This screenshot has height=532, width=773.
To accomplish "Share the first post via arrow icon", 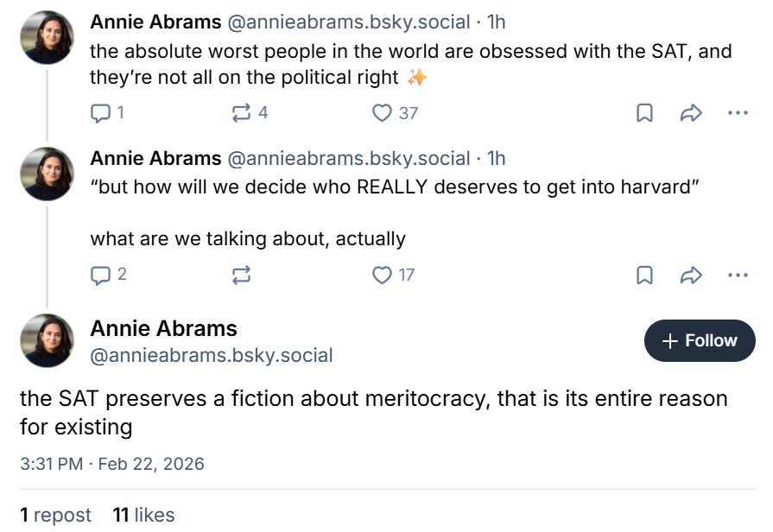I will [691, 113].
